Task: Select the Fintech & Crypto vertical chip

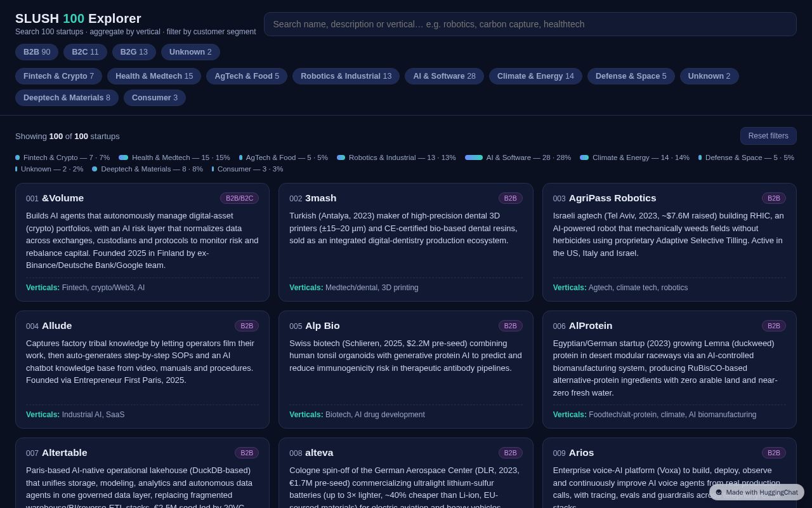Action: click(x=58, y=76)
